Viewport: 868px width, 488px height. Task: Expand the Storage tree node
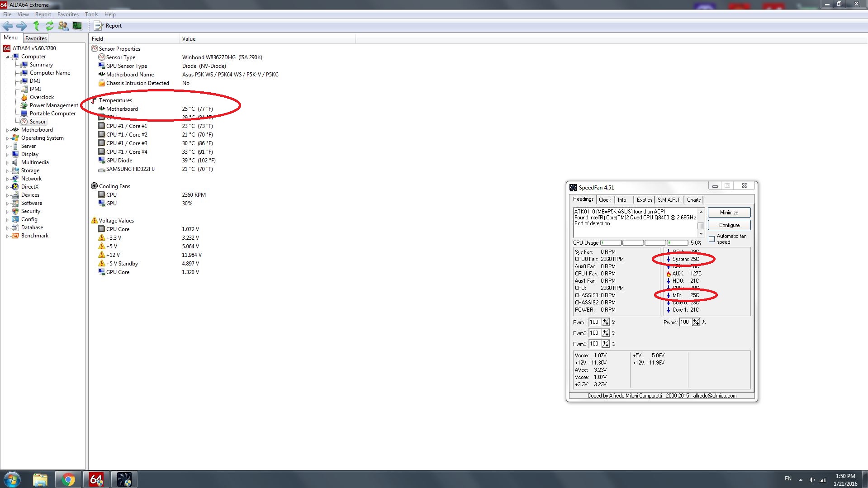point(7,171)
